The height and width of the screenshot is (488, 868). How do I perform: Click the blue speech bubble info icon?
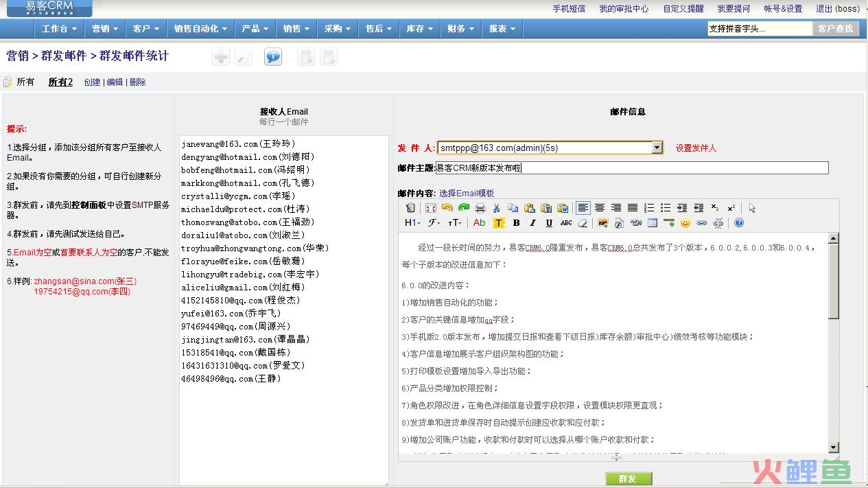[273, 57]
